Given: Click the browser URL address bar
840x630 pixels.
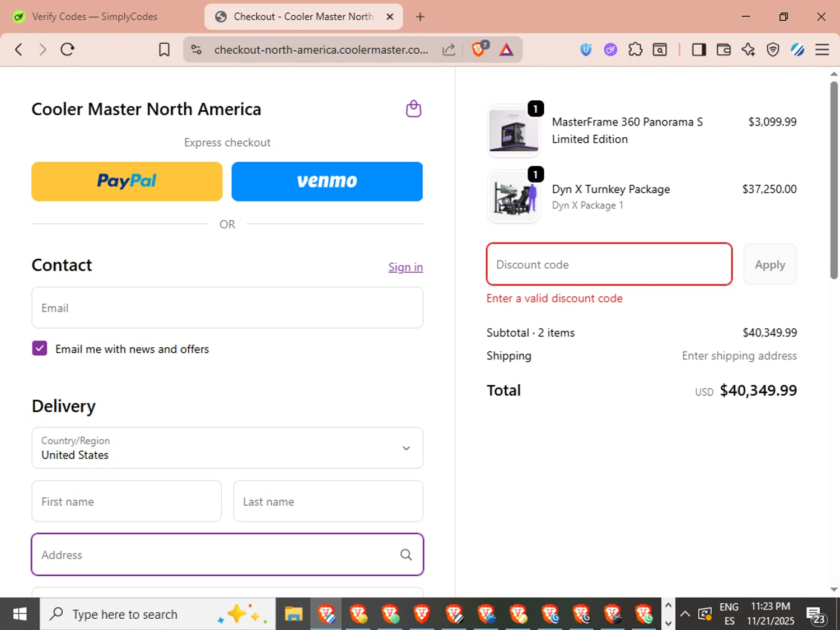Looking at the screenshot, I should coord(321,50).
